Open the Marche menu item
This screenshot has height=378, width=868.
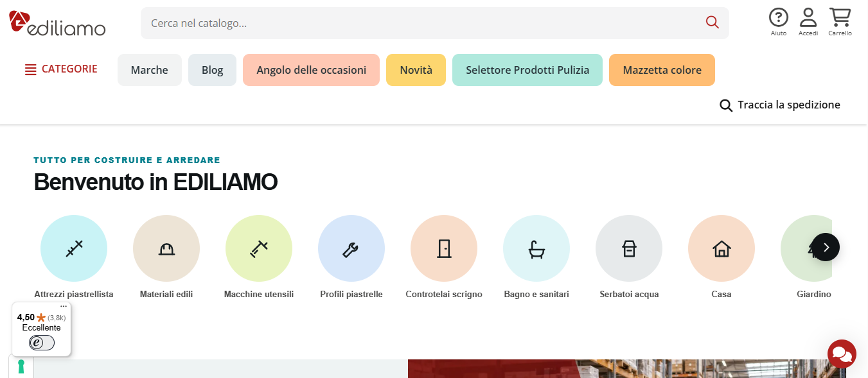click(x=150, y=70)
